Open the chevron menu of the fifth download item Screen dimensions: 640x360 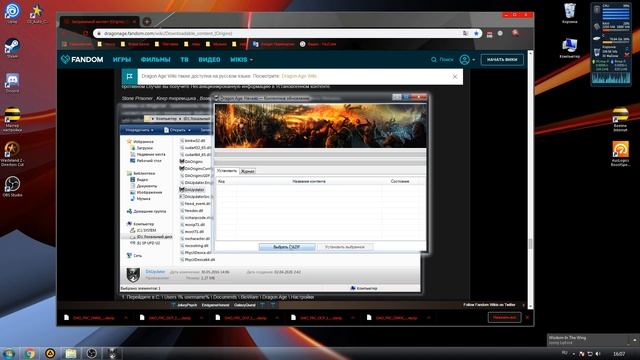[x=428, y=318]
